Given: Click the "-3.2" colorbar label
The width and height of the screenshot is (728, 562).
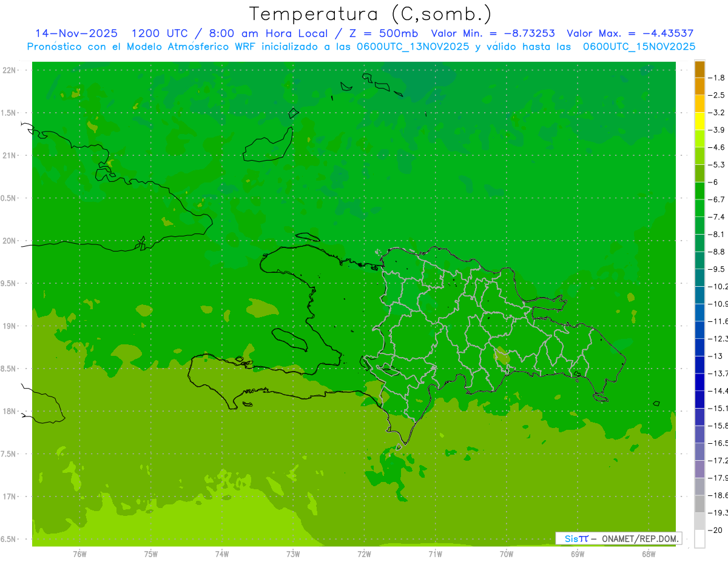Looking at the screenshot, I should 718,113.
